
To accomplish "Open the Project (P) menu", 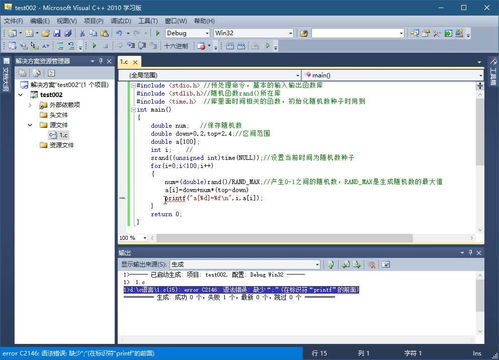I will click(93, 21).
